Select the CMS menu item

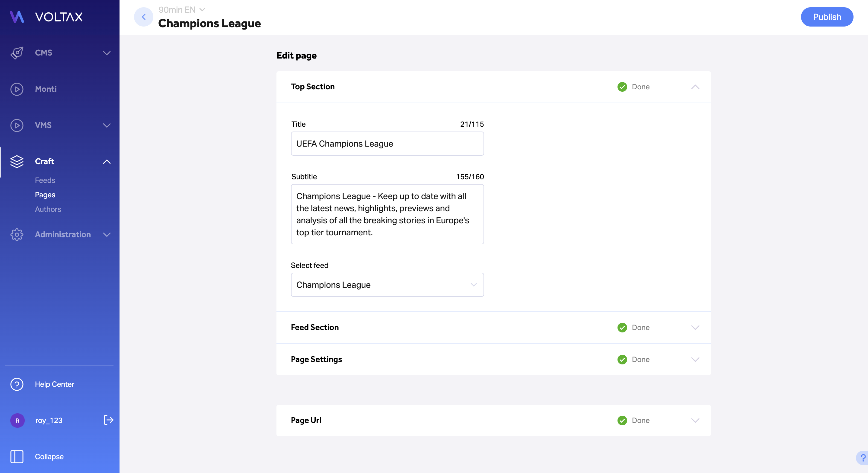click(43, 53)
